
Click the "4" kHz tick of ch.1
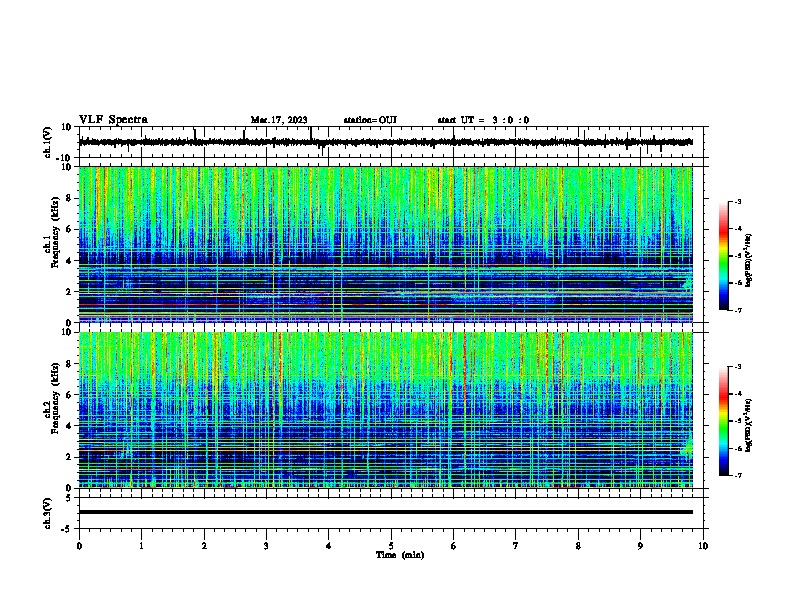(x=70, y=261)
